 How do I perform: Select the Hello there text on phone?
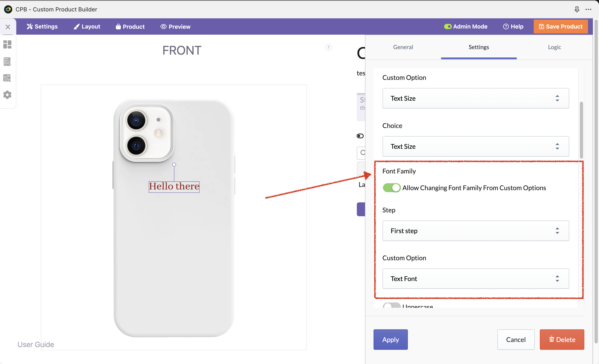(x=174, y=186)
